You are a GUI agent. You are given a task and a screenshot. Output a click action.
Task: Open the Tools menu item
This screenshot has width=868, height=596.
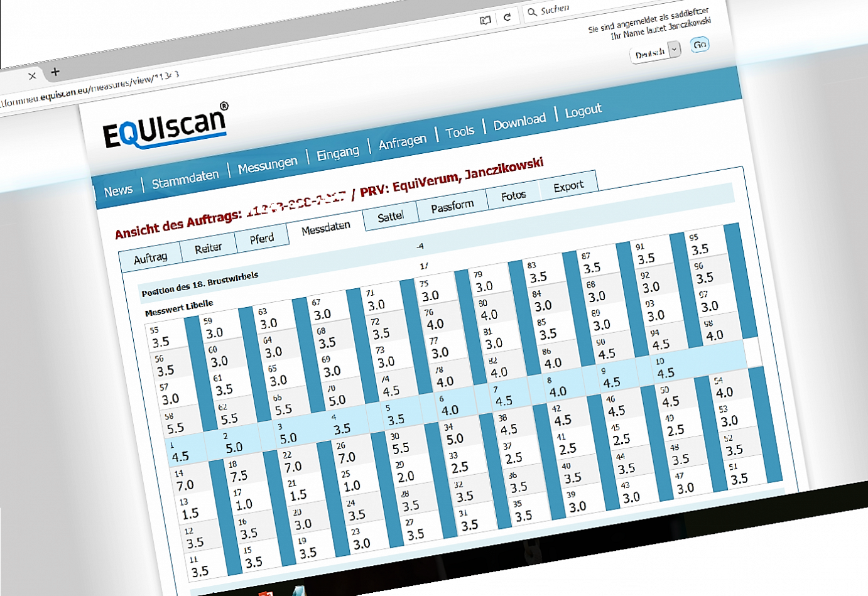tap(460, 132)
